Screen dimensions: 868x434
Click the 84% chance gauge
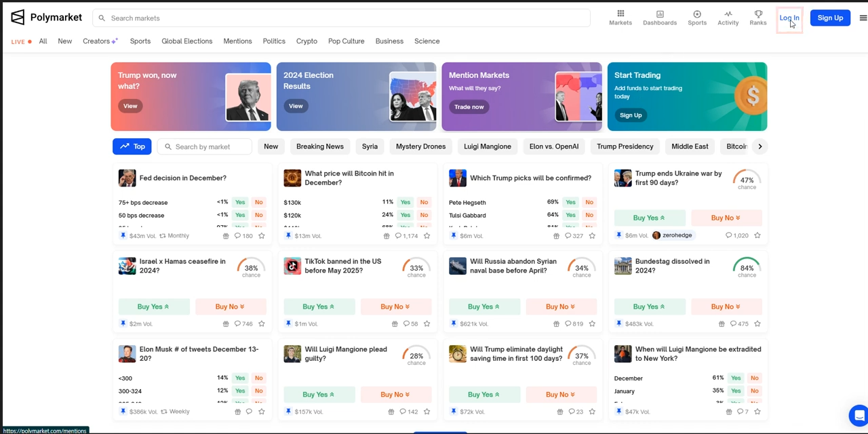747,269
